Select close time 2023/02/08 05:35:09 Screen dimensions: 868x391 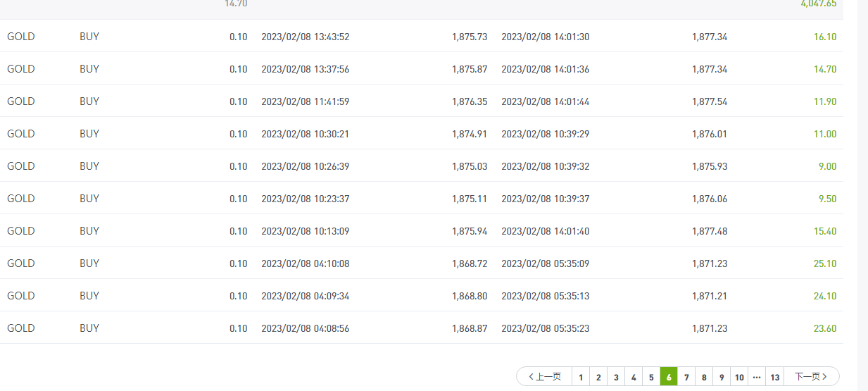[x=546, y=263]
